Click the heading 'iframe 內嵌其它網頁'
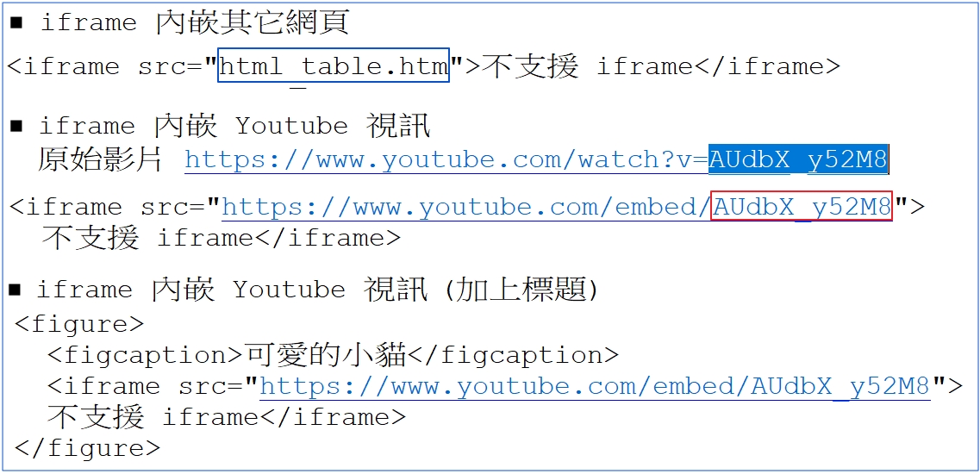980x474 pixels. pyautogui.click(x=195, y=24)
